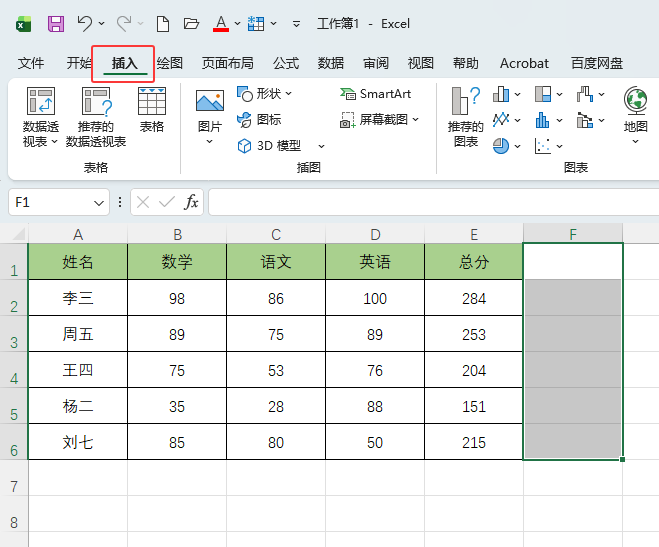Click inside the formula bar
The width and height of the screenshot is (659, 547).
[434, 202]
